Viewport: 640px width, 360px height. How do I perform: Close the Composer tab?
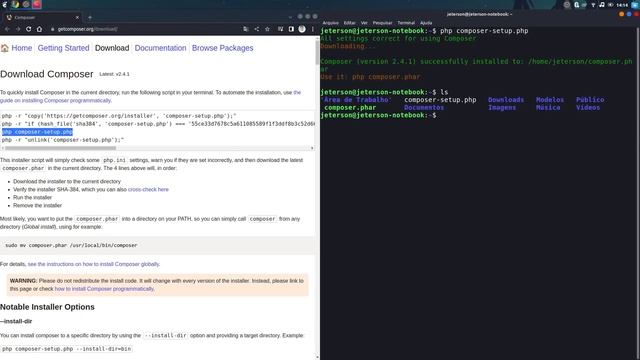77,18
